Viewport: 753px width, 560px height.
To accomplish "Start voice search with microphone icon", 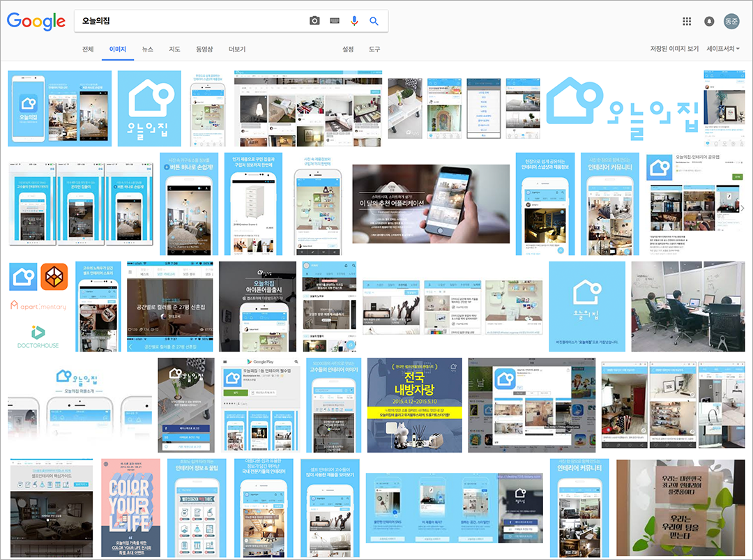I will 354,21.
